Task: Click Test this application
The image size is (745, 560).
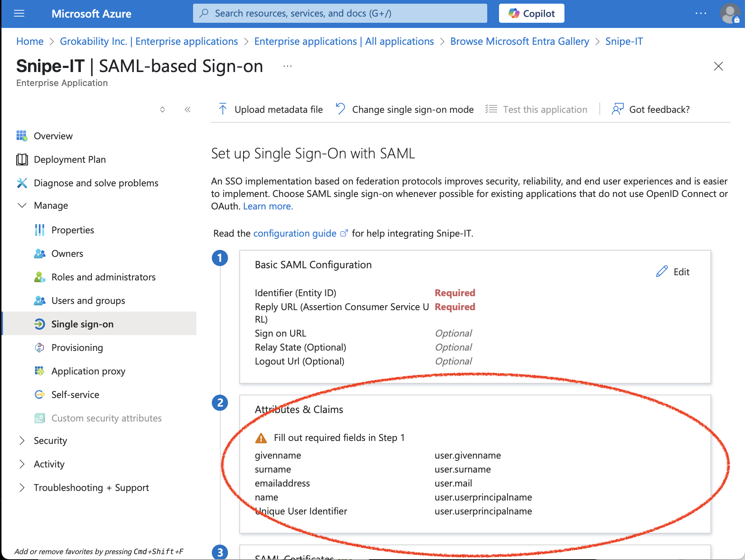Action: point(545,110)
